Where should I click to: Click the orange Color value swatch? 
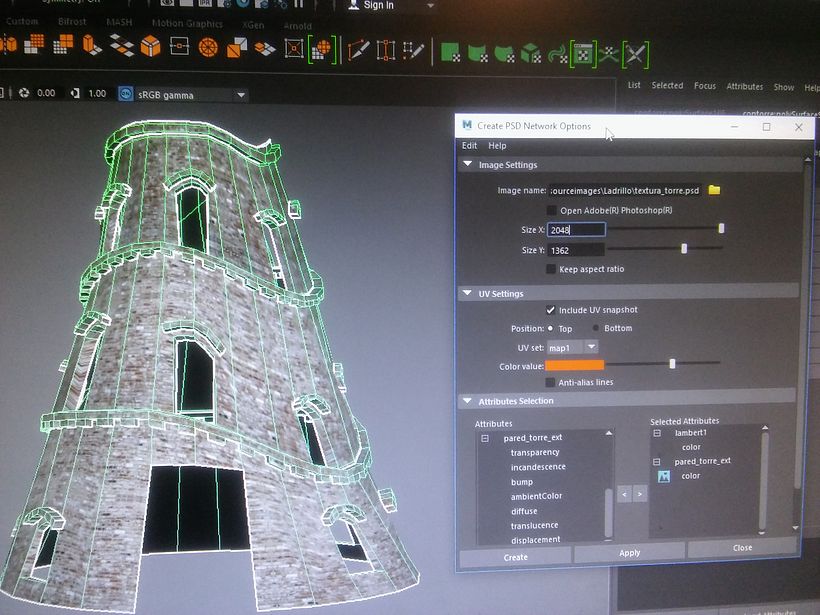point(575,365)
